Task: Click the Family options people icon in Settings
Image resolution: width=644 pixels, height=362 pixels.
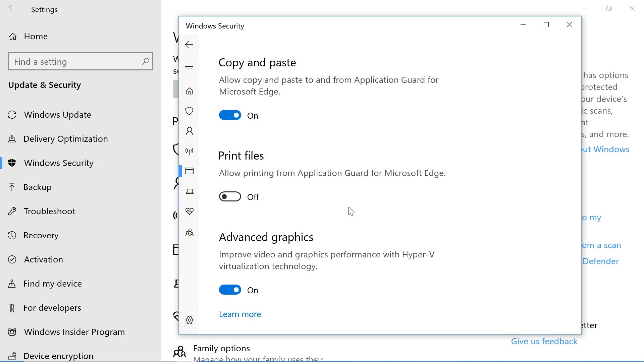Action: (x=179, y=352)
